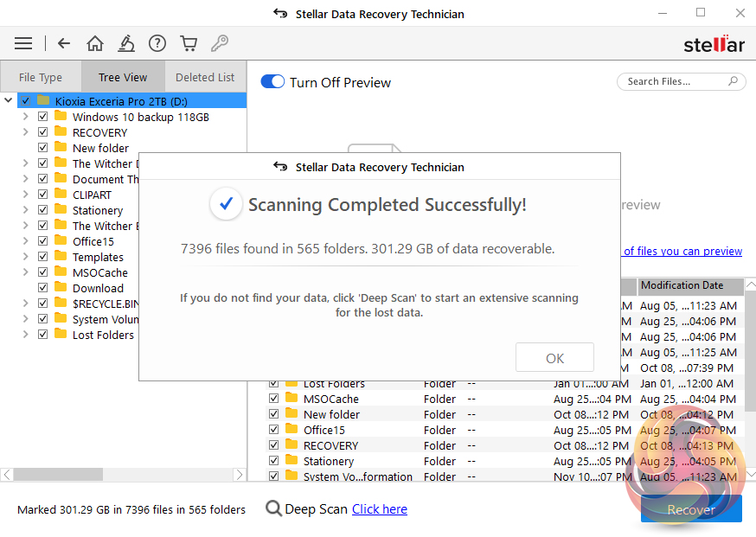Open 'of files you can preview' link
The height and width of the screenshot is (537, 756).
[682, 251]
